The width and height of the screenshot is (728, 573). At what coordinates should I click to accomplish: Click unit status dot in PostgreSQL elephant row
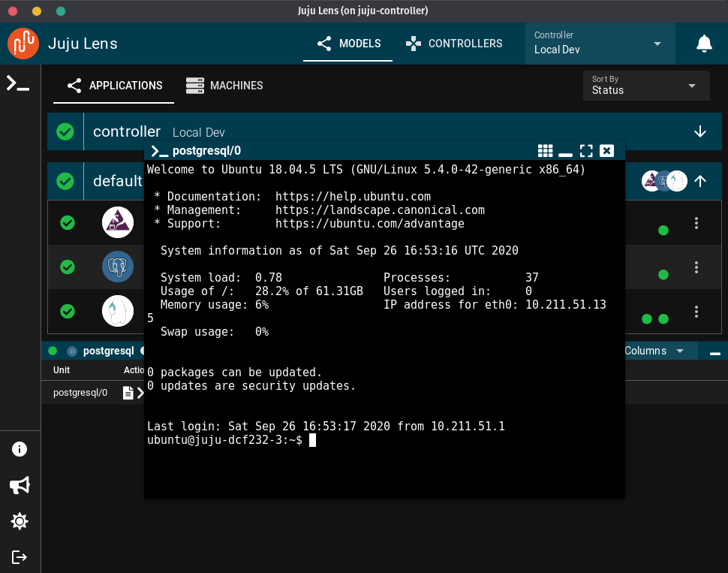663,275
